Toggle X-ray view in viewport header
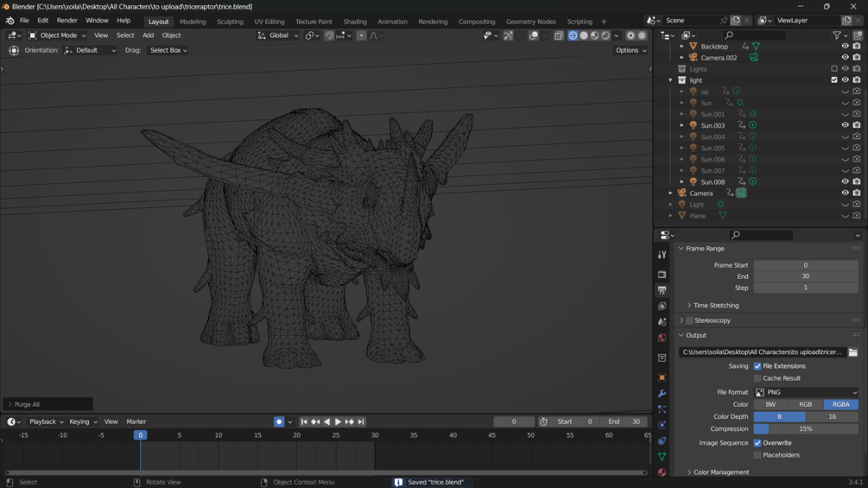The height and width of the screenshot is (488, 868). coord(559,35)
